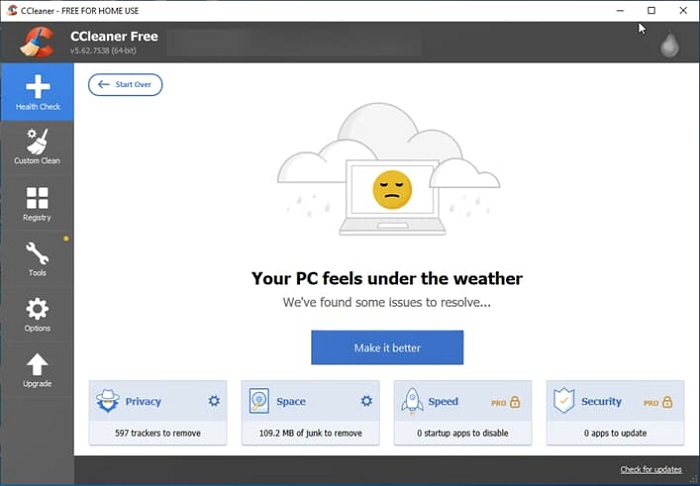Open the Tools wrench section
Viewport: 700px width, 486px height.
(x=37, y=259)
